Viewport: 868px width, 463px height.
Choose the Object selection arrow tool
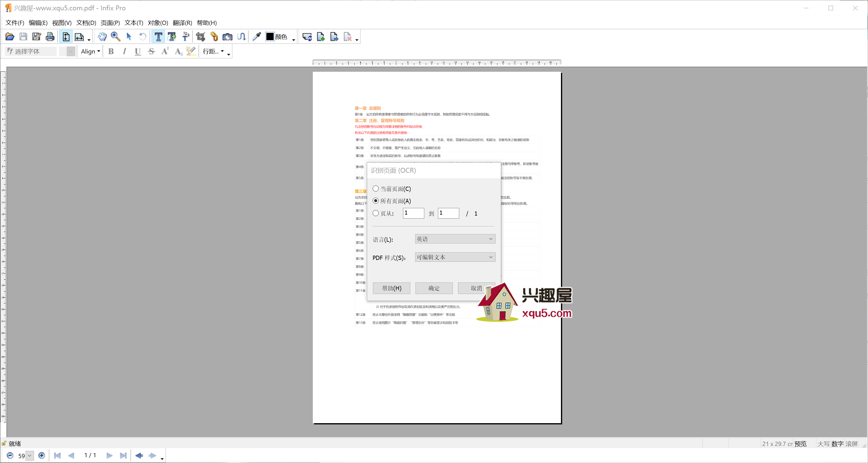(x=129, y=37)
